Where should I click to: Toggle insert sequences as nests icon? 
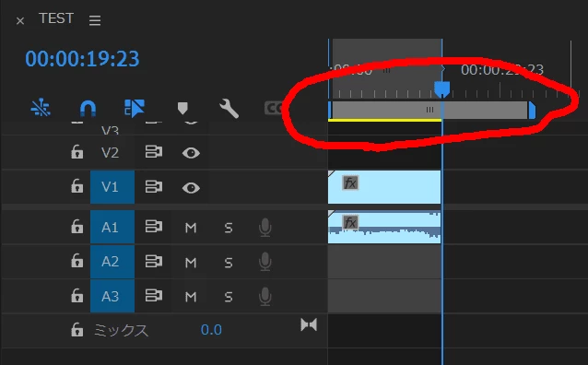coord(41,108)
